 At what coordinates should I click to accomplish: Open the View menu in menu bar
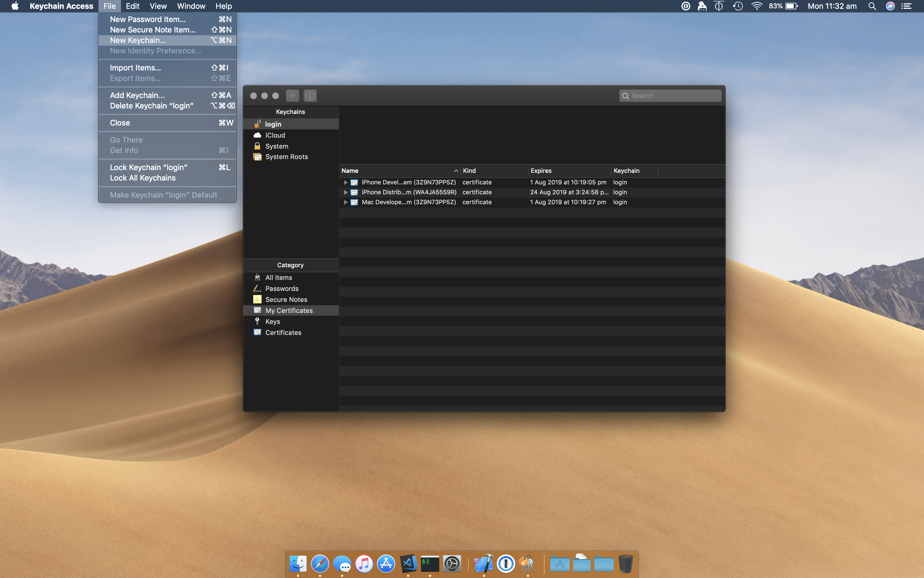pos(158,6)
